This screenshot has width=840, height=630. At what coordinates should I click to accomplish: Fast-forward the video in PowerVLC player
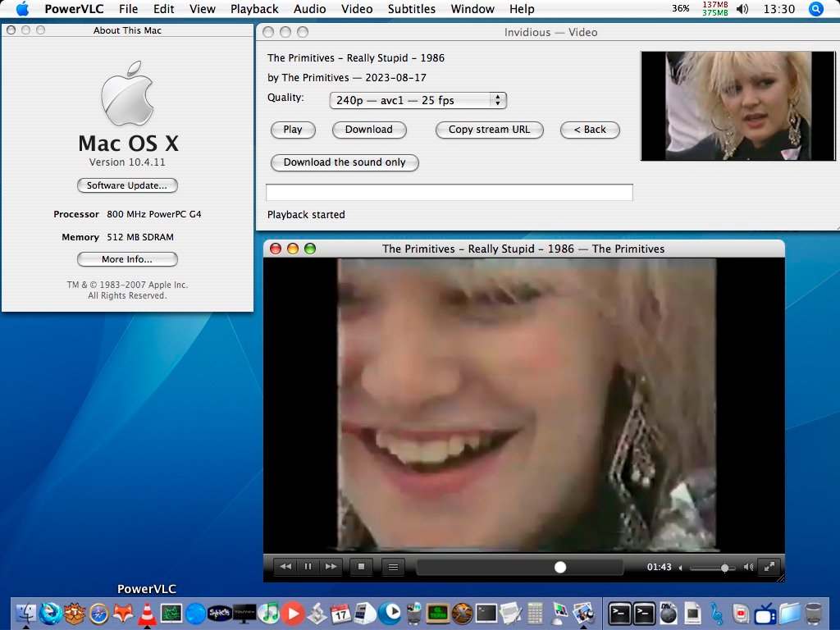point(331,567)
